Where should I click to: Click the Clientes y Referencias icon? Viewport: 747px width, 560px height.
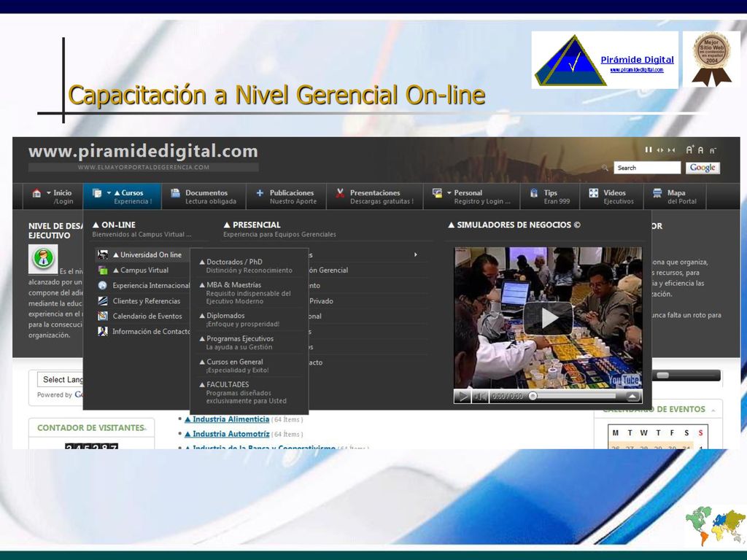pyautogui.click(x=102, y=300)
